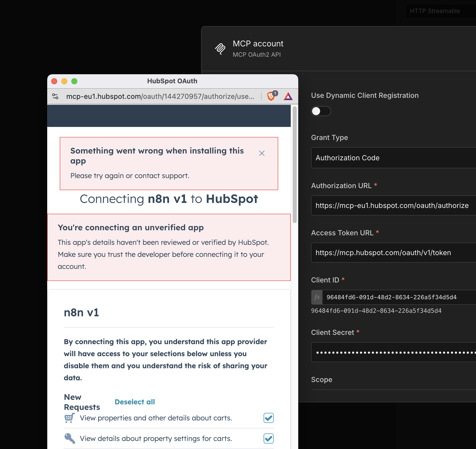Open the Brave Shields lion icon
The image size is (476, 449).
click(x=271, y=96)
